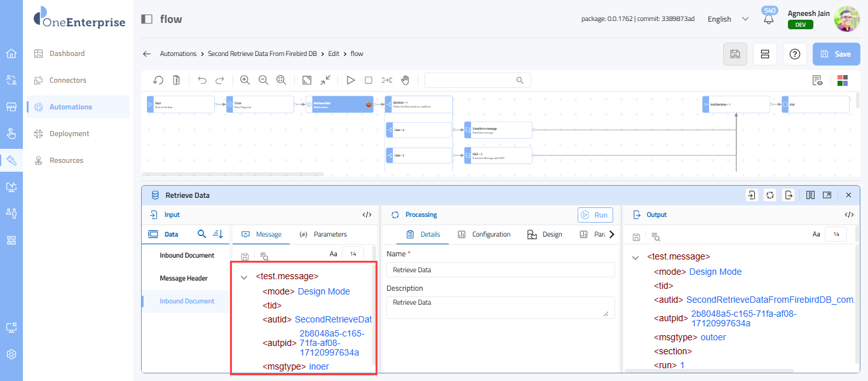Select the pan hand tool
This screenshot has width=868, height=381.
pos(405,80)
